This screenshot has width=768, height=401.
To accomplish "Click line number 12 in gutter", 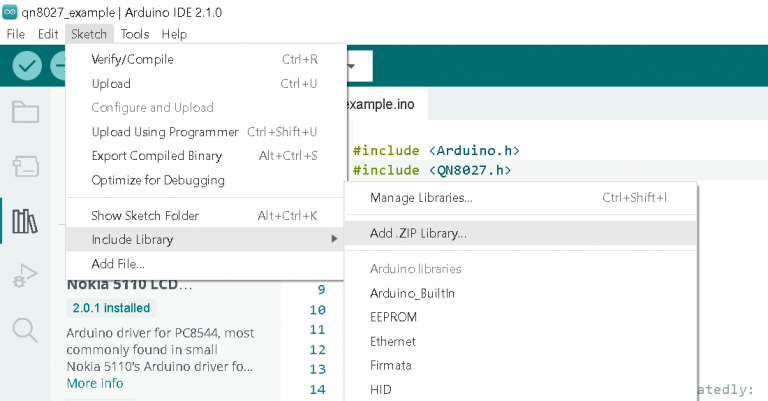I will 317,350.
